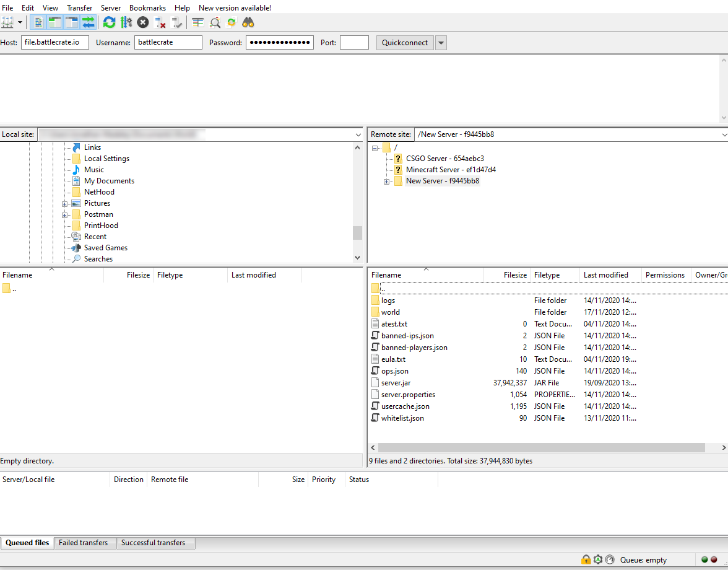Sort remote files by Filesize column
Image resolution: width=728 pixels, height=570 pixels.
pos(506,275)
